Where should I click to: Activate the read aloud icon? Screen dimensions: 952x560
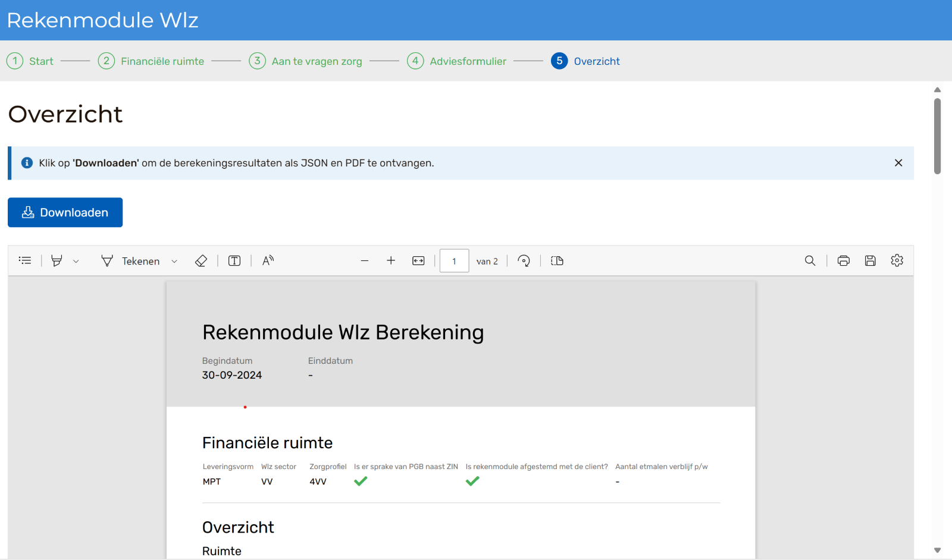268,260
